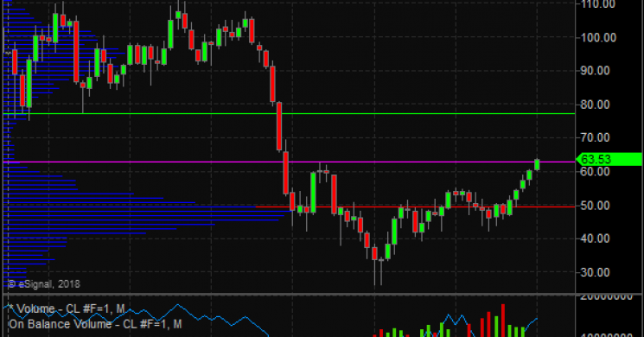Click the 110.00 price axis label
Image resolution: width=644 pixels, height=337 pixels.
598,4
